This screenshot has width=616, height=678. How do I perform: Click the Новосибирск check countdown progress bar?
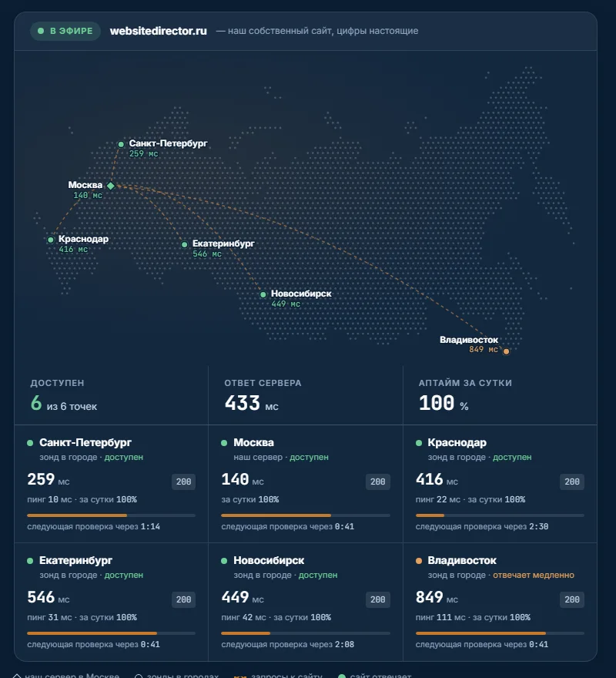[x=306, y=633]
